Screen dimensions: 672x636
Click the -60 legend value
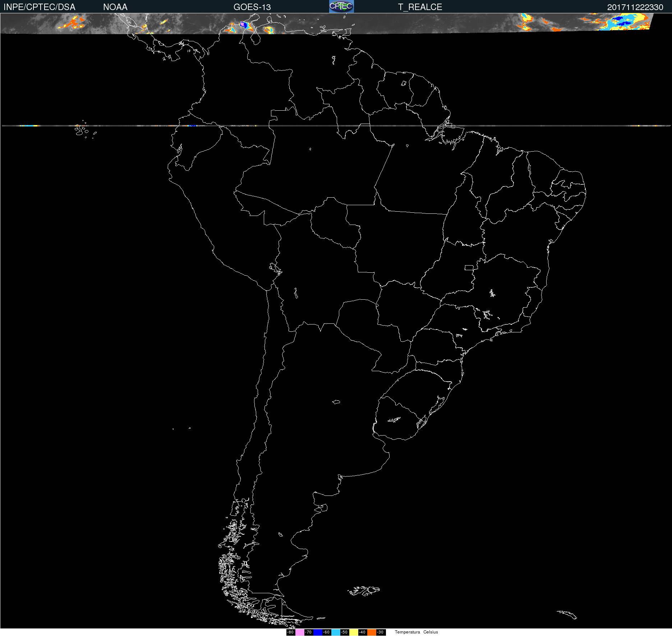(x=326, y=632)
